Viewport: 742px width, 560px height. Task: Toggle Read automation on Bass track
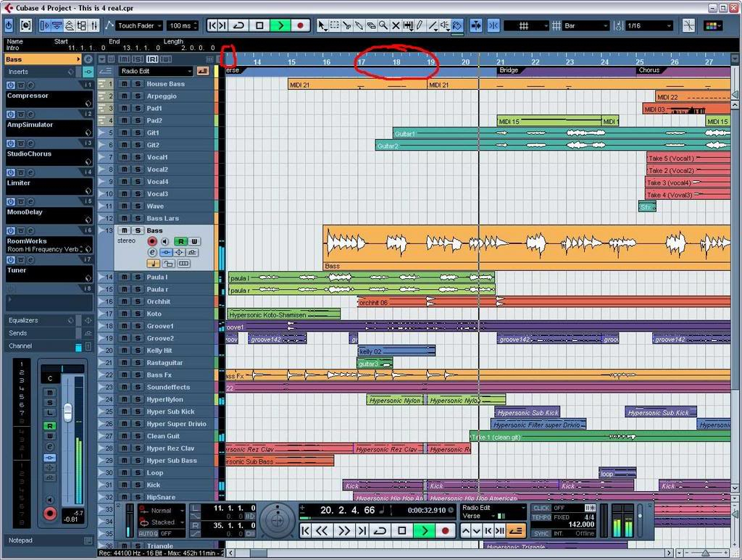click(x=181, y=241)
